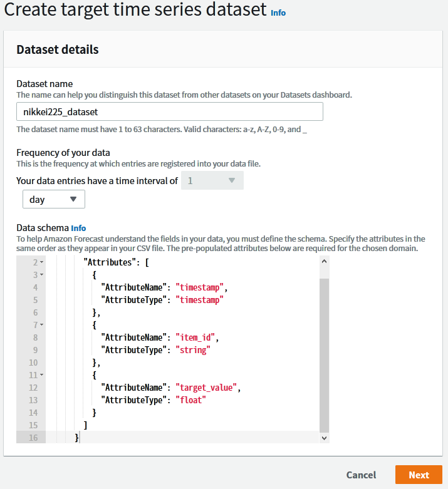Viewport: 448px width, 489px height.
Task: Open the Data schema Info link
Action: coord(78,228)
